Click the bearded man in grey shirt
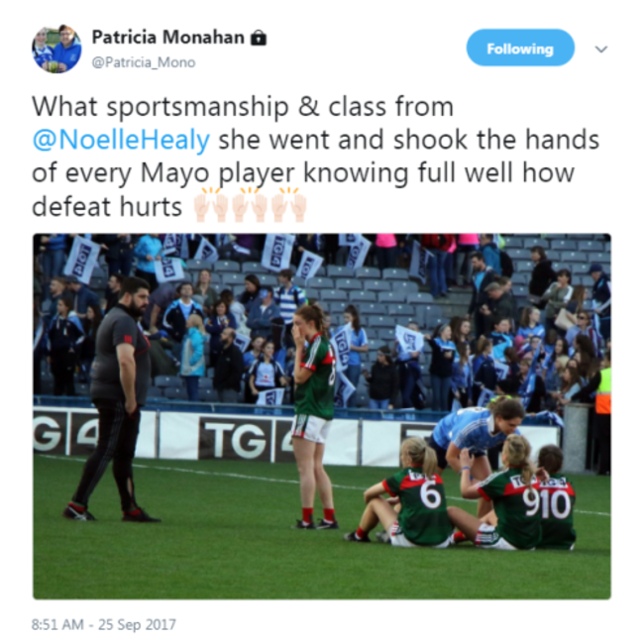Image resolution: width=644 pixels, height=644 pixels. tap(114, 398)
